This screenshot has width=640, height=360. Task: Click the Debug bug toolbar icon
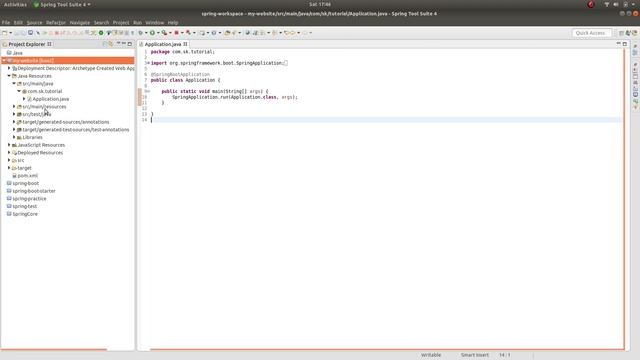click(140, 33)
